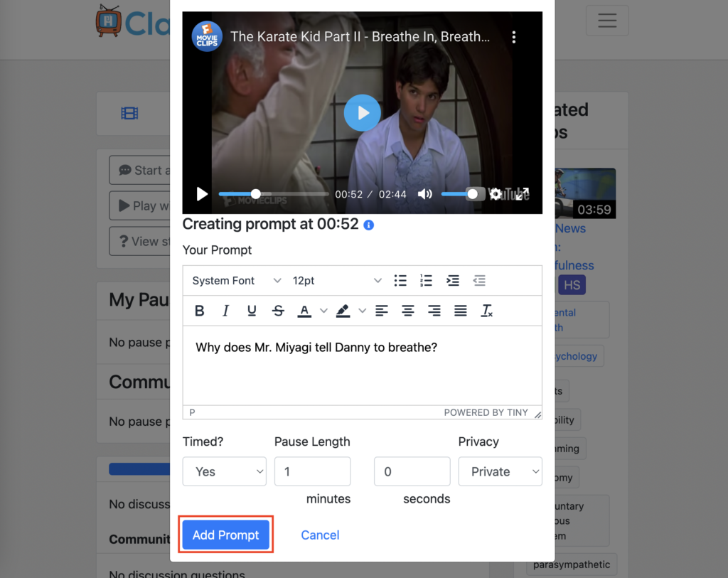
Task: Click the large blue play button overlay
Action: click(362, 113)
